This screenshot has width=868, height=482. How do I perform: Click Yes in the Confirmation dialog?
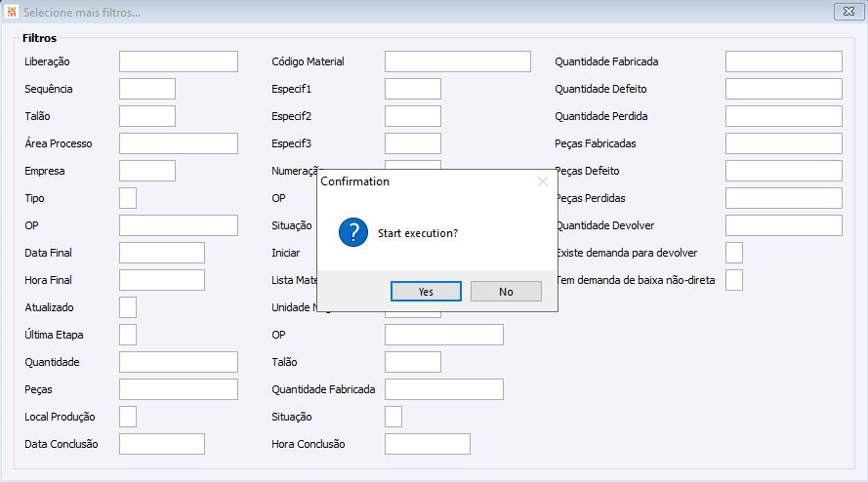[426, 292]
